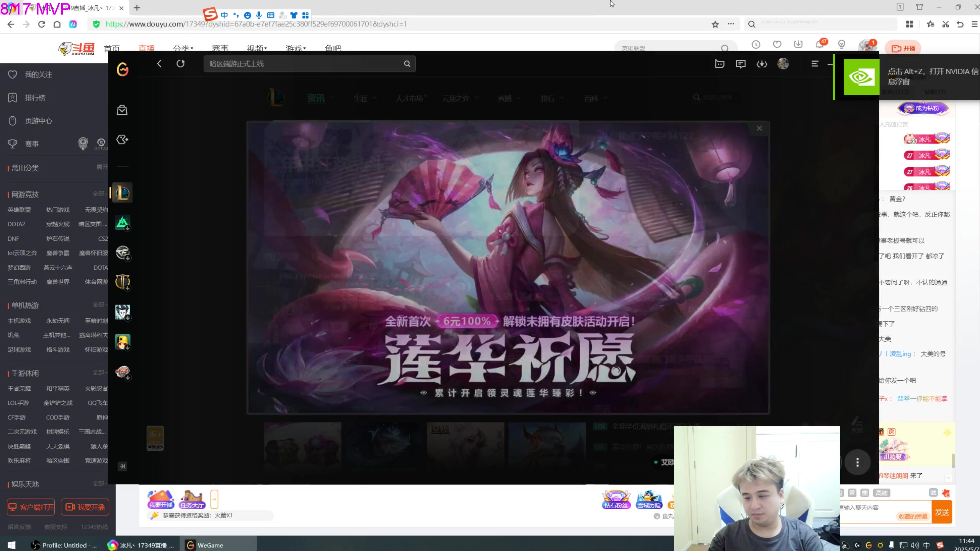
Task: Bookmark page with browser star icon
Action: [x=715, y=24]
